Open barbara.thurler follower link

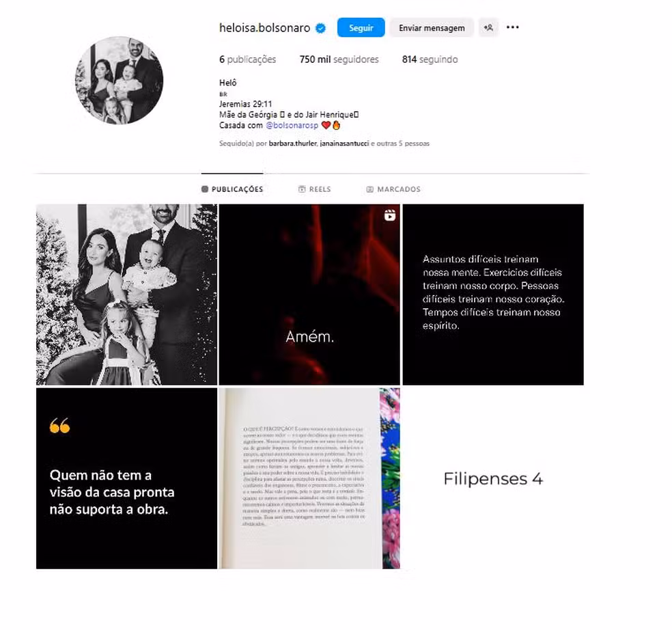(x=293, y=143)
